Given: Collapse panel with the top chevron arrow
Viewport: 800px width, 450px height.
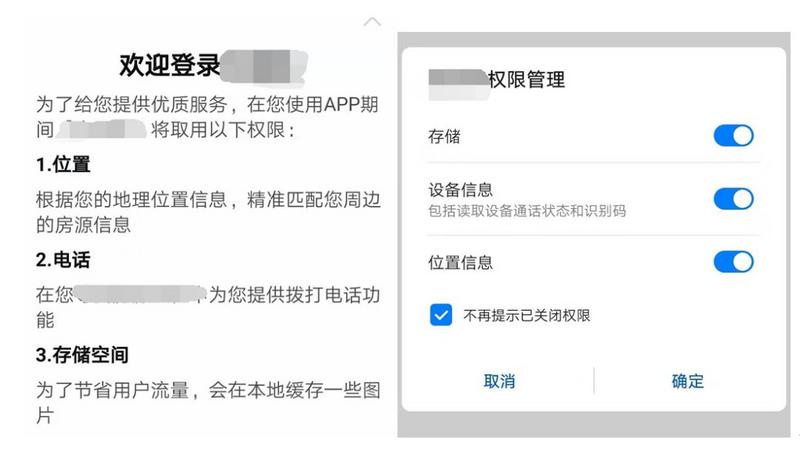Looking at the screenshot, I should 372,22.
